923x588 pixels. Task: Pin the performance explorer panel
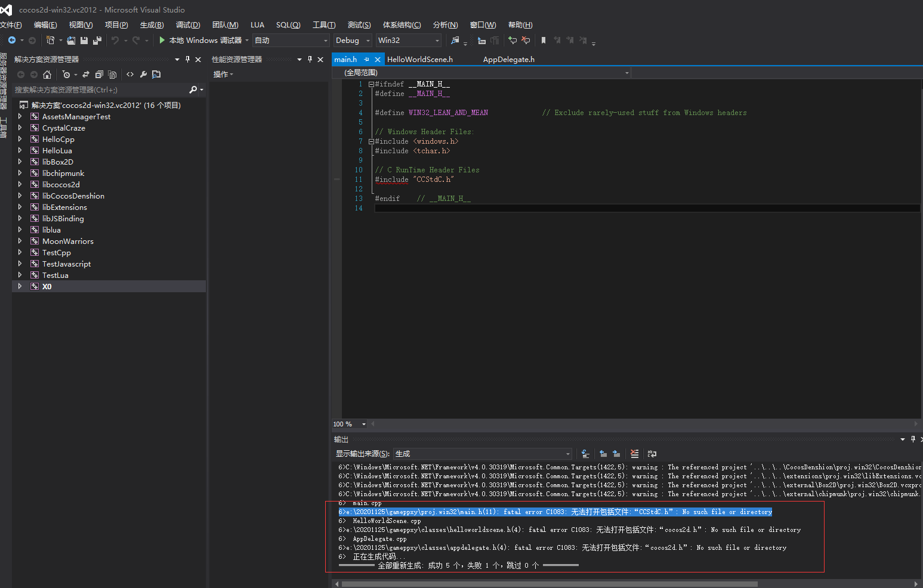click(310, 59)
